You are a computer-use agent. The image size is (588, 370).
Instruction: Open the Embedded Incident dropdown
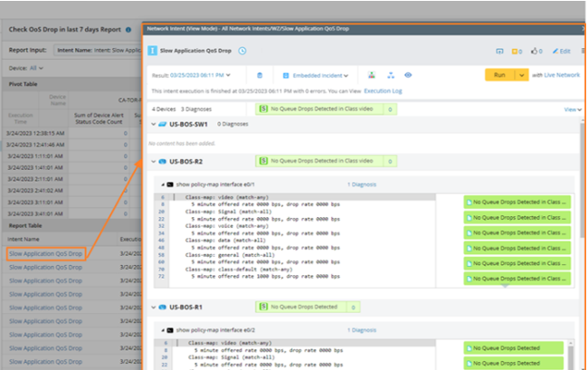[320, 75]
